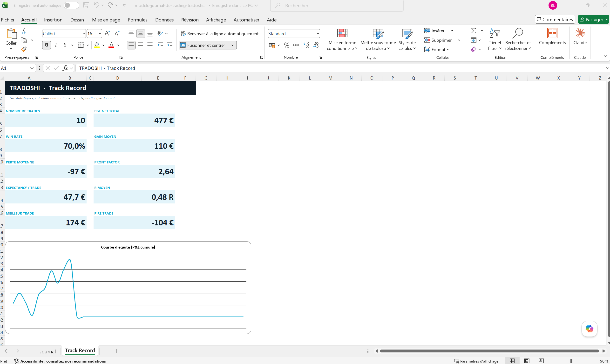The height and width of the screenshot is (364, 610).
Task: Expand Fusionner et centrer dropdown arrow
Action: coord(232,45)
